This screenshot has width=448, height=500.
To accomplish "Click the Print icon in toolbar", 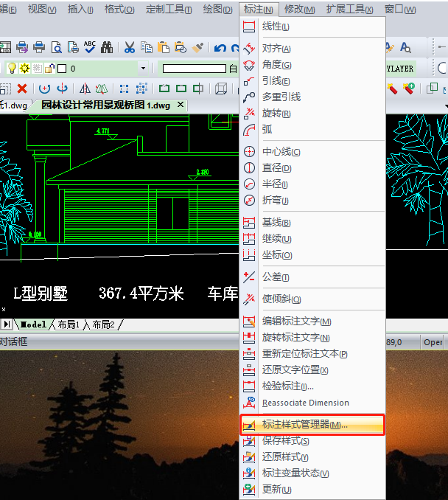I will (x=40, y=48).
